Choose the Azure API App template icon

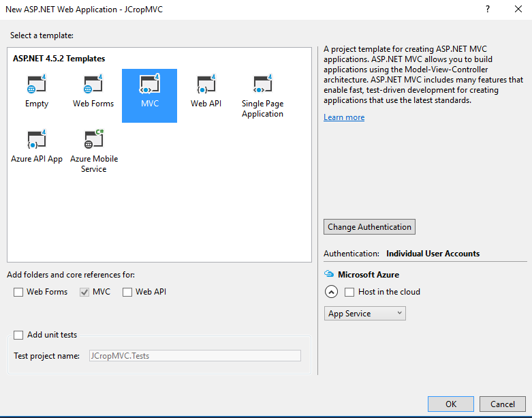37,139
